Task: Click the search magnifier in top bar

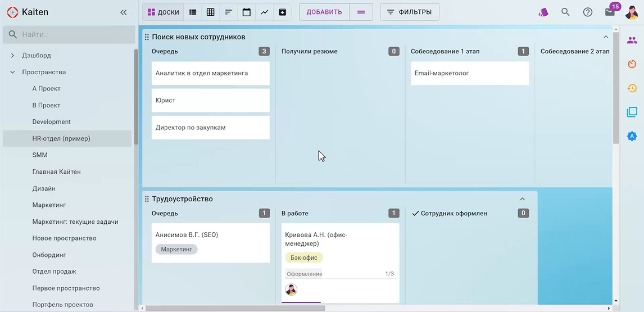Action: tap(565, 12)
